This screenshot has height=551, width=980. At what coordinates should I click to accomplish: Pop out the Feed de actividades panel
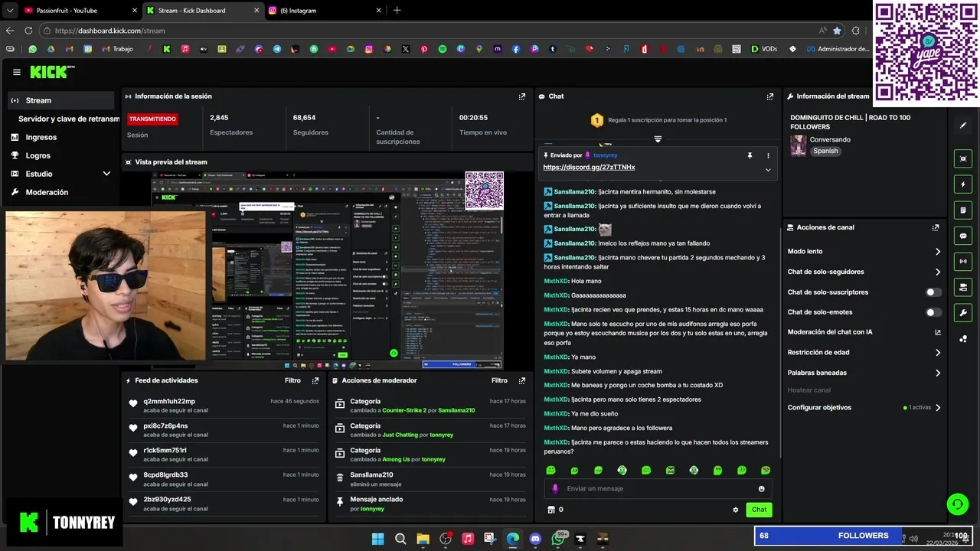click(315, 380)
